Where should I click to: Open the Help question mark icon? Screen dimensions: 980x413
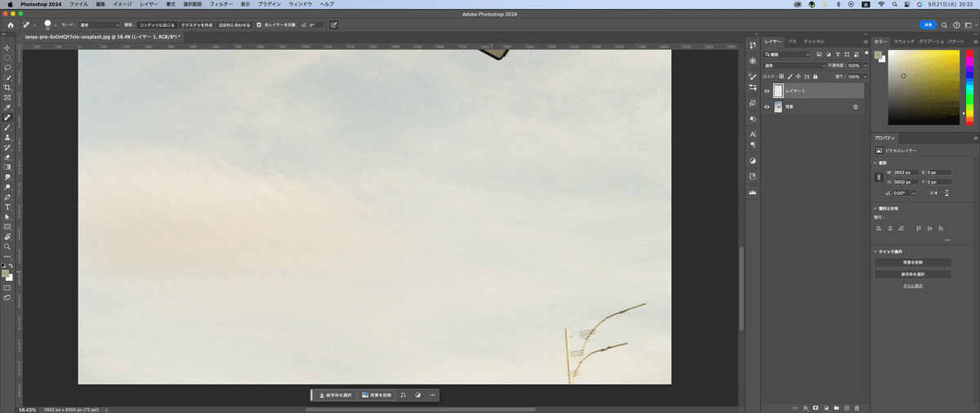956,25
